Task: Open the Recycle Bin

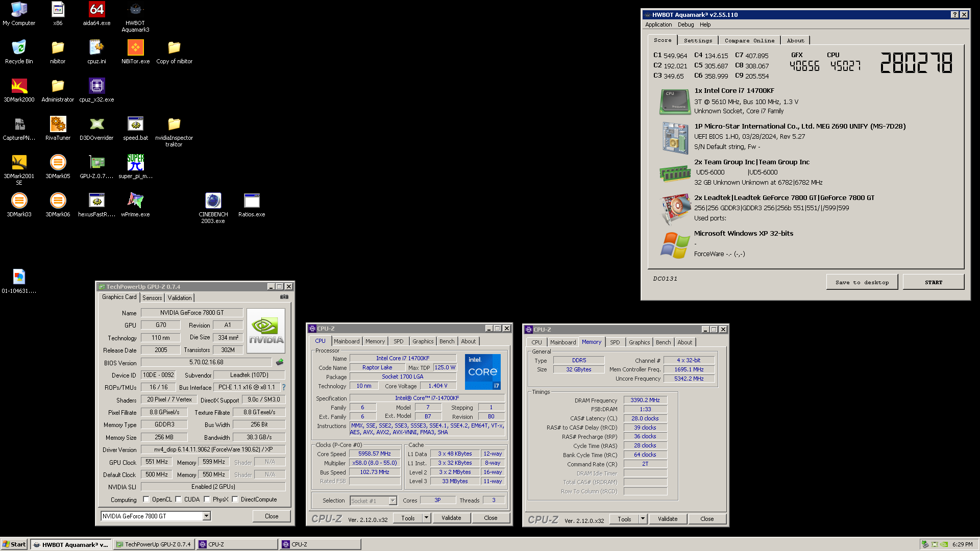Action: coord(19,52)
